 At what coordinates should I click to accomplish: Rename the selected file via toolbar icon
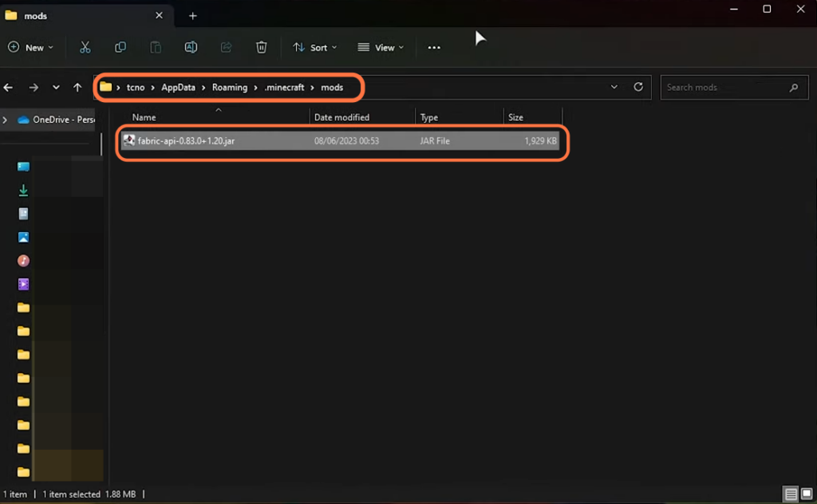click(x=191, y=47)
